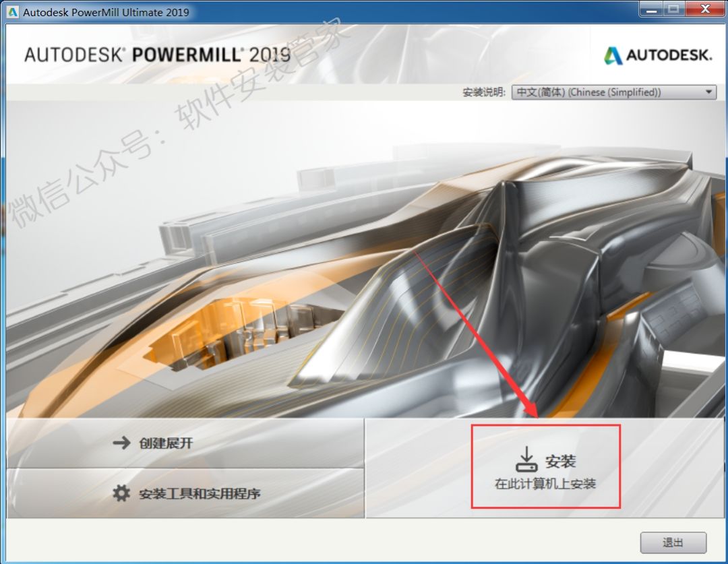Click the 在此计算机上安装 subtitle text
Screen dimensions: 728x564
[x=545, y=483]
